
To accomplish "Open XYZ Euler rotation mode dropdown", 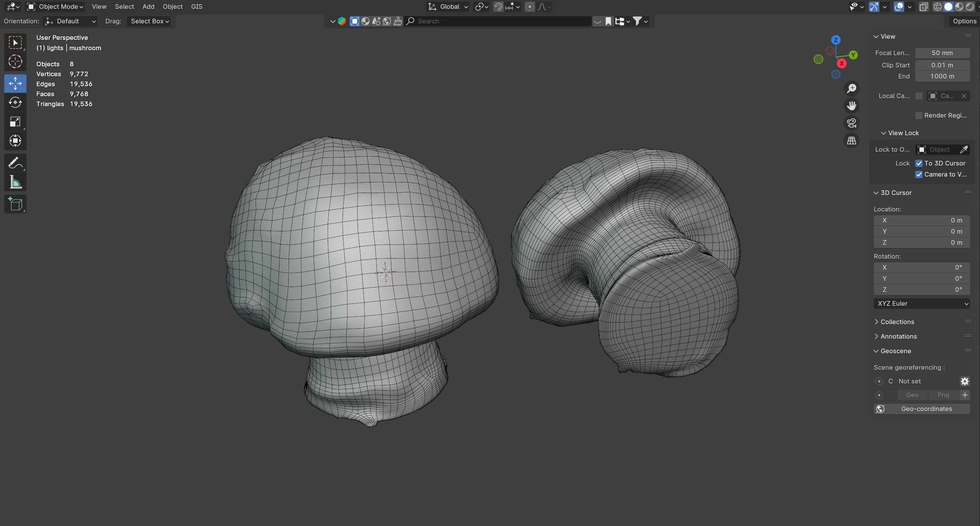I will (x=921, y=303).
